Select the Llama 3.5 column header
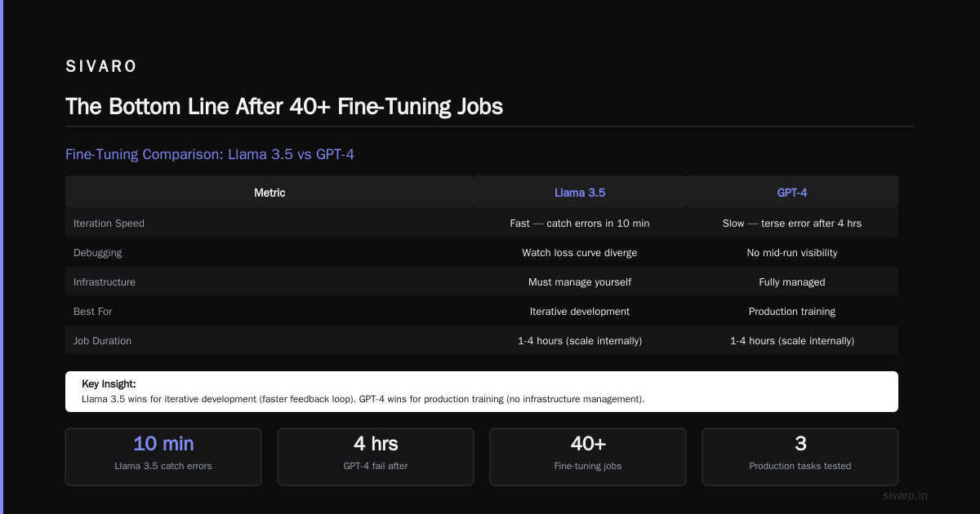980x514 pixels. click(580, 193)
